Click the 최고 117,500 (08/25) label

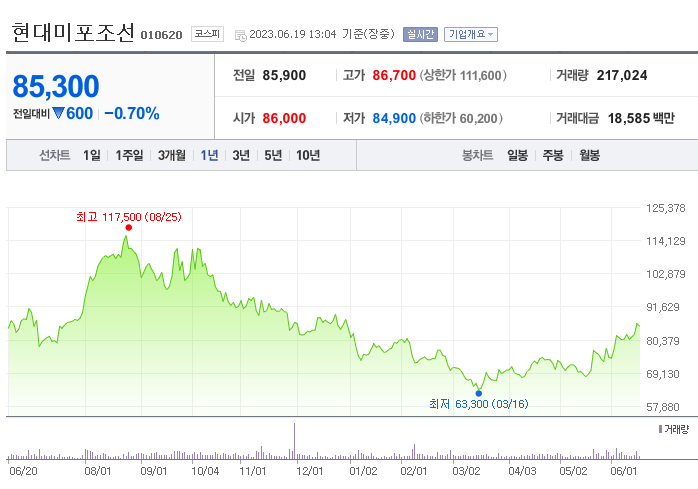tap(129, 217)
